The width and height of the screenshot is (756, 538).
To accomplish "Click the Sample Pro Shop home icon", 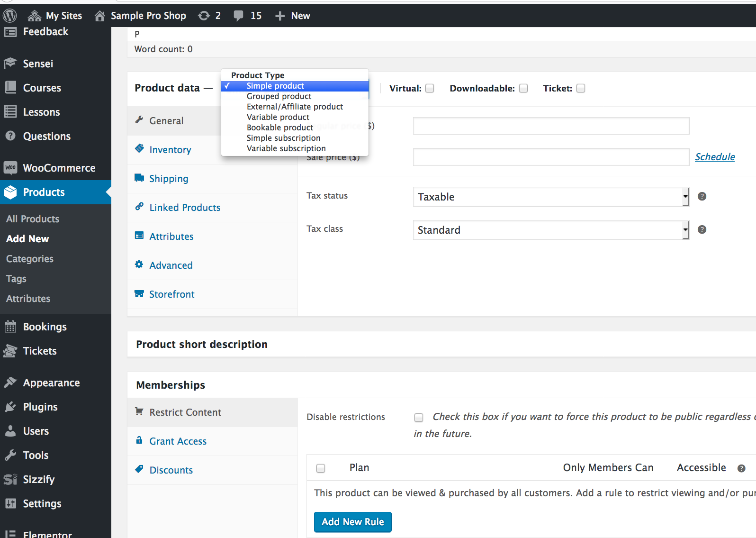I will 99,16.
